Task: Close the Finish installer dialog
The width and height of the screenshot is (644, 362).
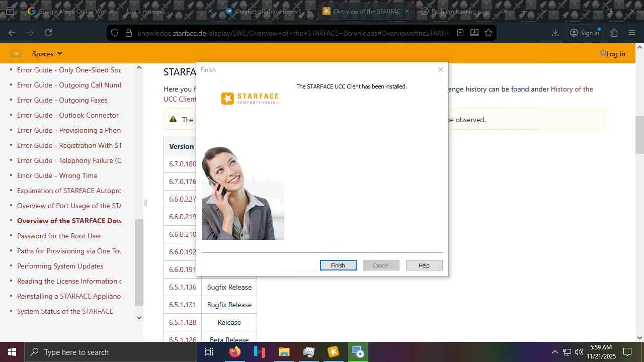Action: (441, 69)
